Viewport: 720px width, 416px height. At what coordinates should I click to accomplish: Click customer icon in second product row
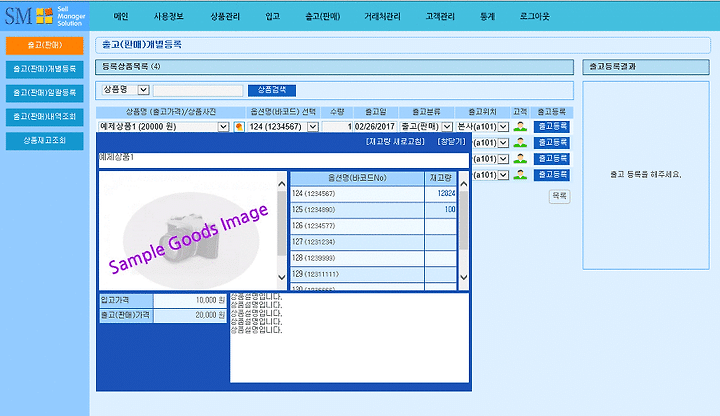pos(520,142)
